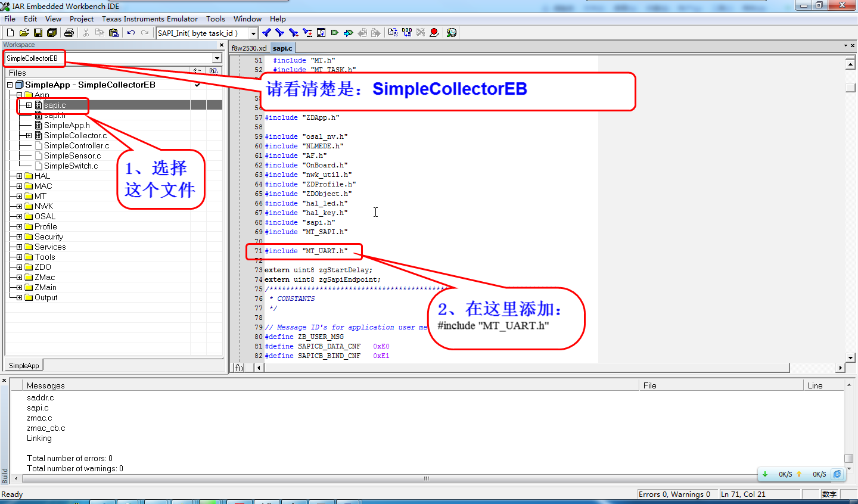Close the Workspace pane
Image resolution: width=858 pixels, height=504 pixels.
(222, 45)
